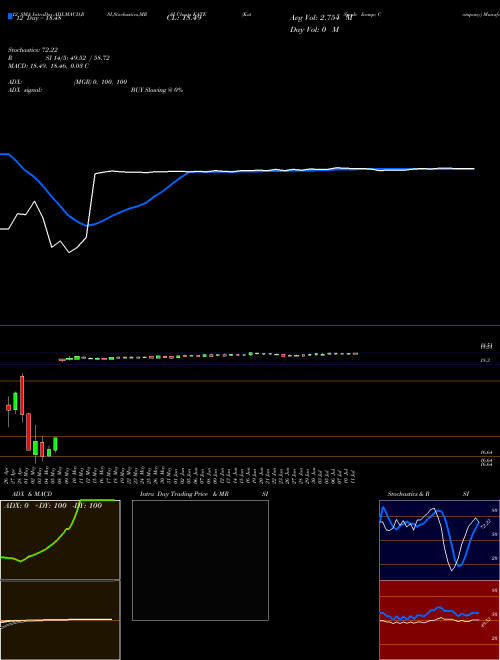
Task: Open the empty intraday trading price chart box
Action: (200, 560)
